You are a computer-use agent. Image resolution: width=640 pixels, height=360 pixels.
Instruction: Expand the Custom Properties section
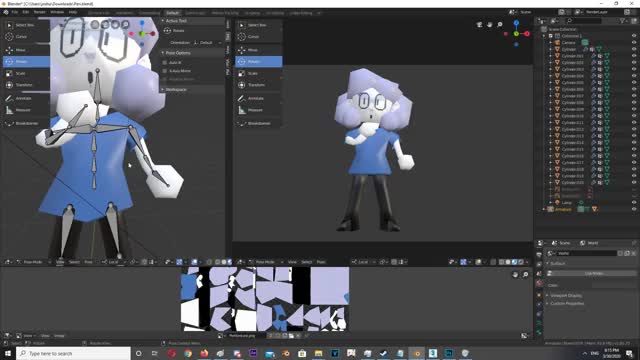566,304
